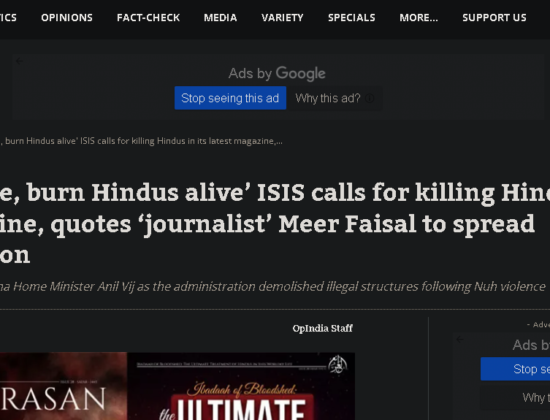The image size is (550, 420).
Task: Open the Fact-Check section
Action: pos(148,18)
